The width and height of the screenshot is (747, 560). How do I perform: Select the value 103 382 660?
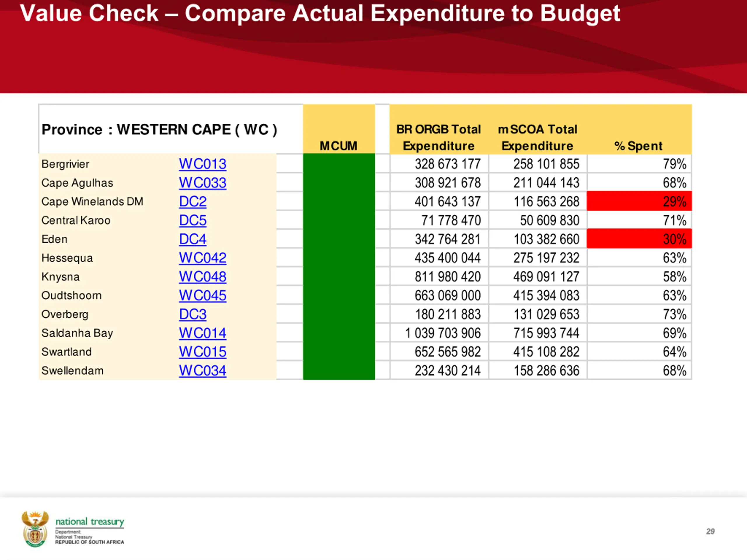[547, 239]
